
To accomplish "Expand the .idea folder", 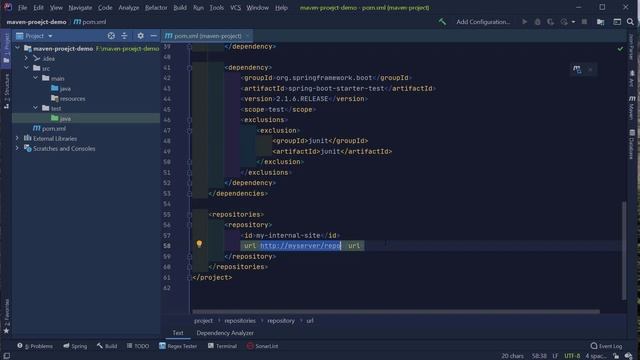I will tap(27, 58).
